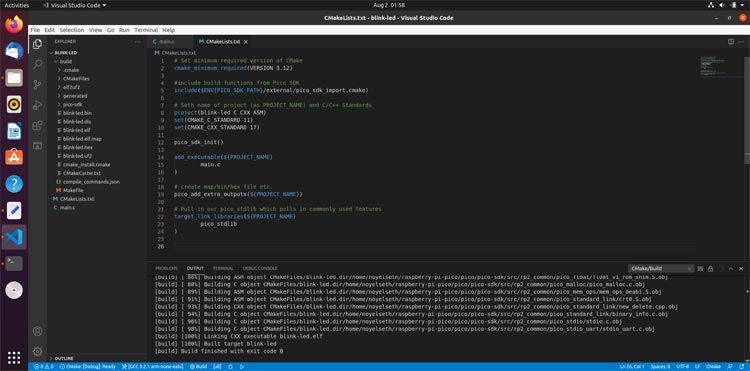Close the CMakeLists.txt editor tab

tap(246, 42)
